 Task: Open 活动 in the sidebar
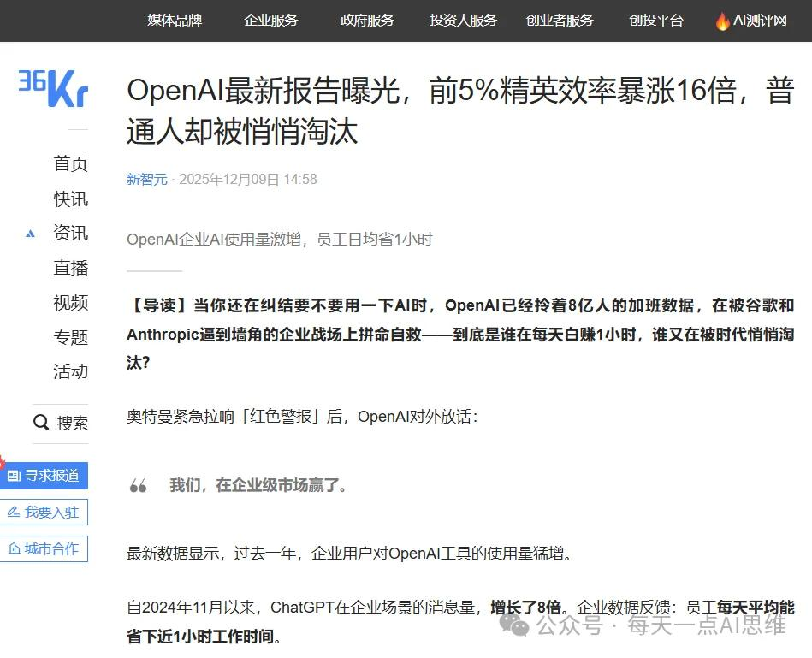tap(71, 371)
